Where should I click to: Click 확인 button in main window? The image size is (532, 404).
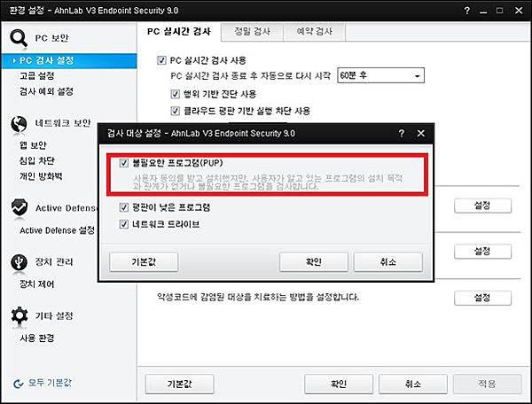click(339, 384)
